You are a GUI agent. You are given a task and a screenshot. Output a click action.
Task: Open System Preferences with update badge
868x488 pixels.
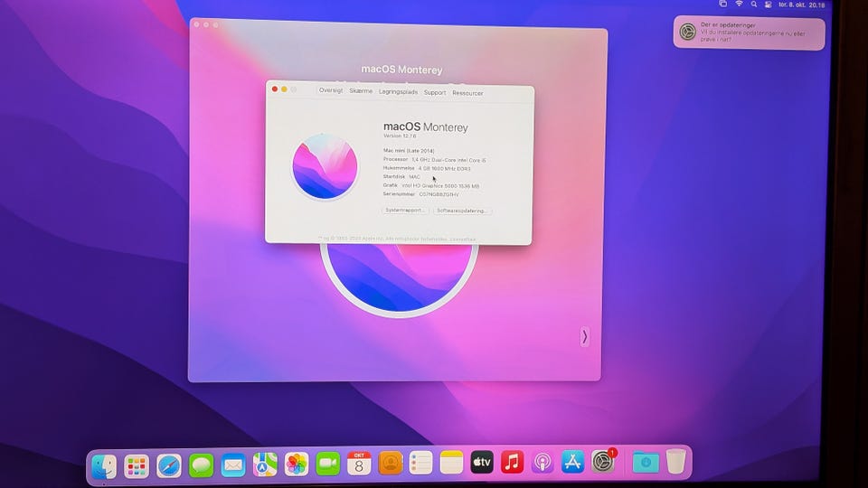coord(603,461)
